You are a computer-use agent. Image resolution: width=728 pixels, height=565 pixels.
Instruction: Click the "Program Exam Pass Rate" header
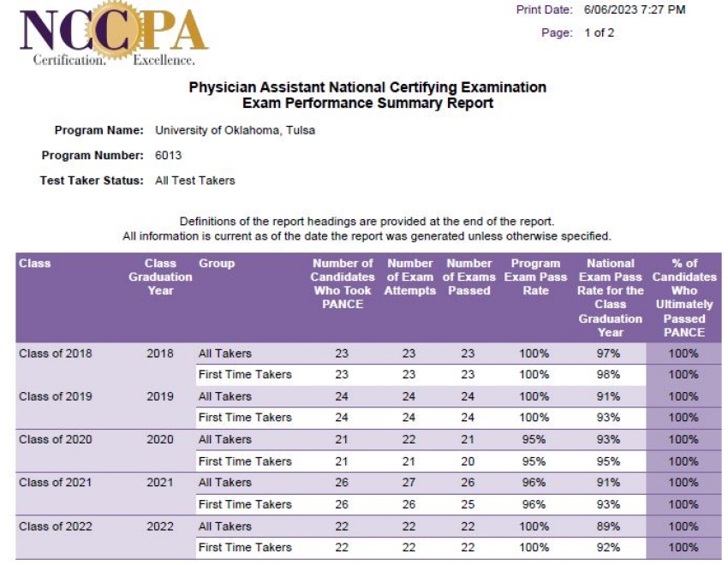coord(534,277)
